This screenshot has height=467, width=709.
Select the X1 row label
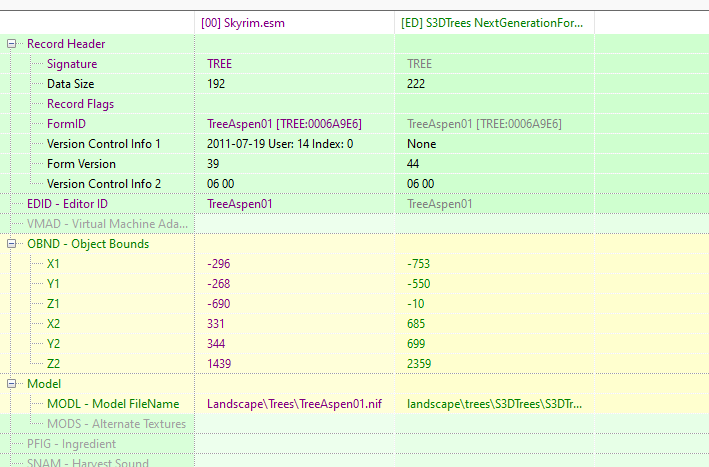coord(53,264)
